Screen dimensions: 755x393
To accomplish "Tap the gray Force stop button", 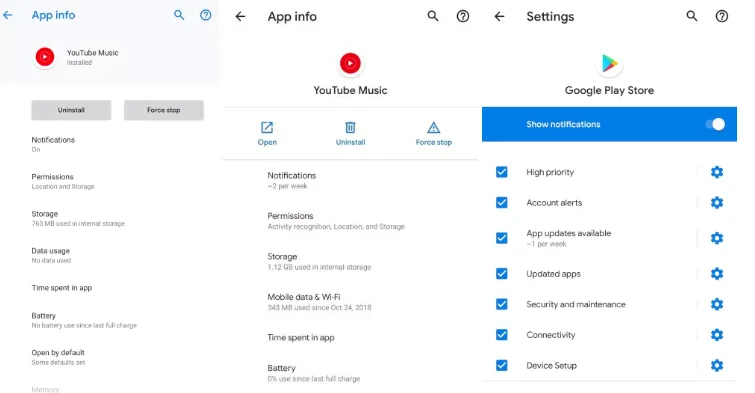I will coord(164,110).
